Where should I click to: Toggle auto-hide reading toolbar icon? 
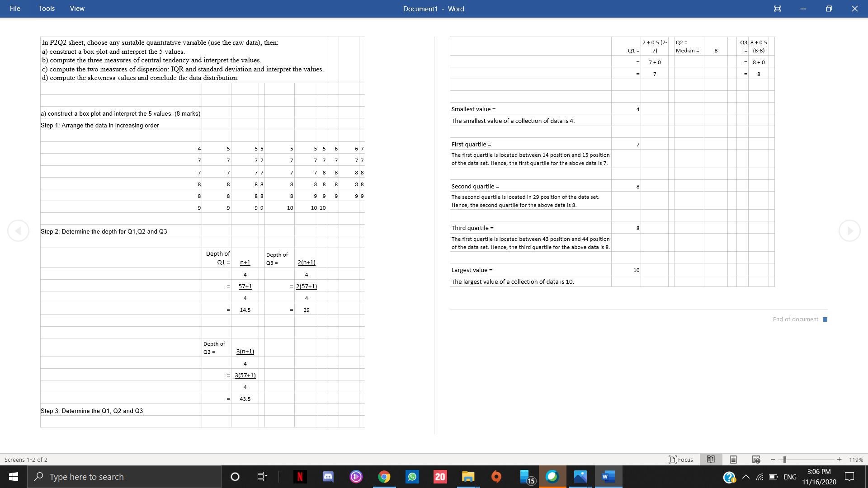click(x=778, y=9)
